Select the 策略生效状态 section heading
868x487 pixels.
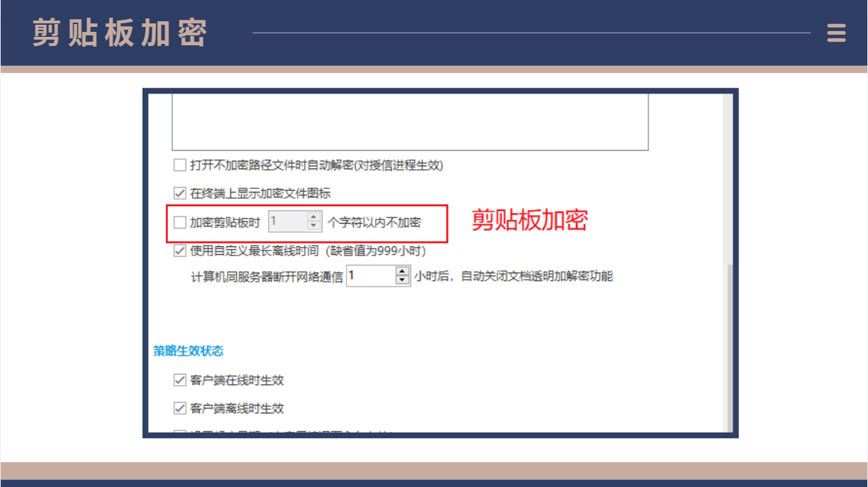pos(188,351)
